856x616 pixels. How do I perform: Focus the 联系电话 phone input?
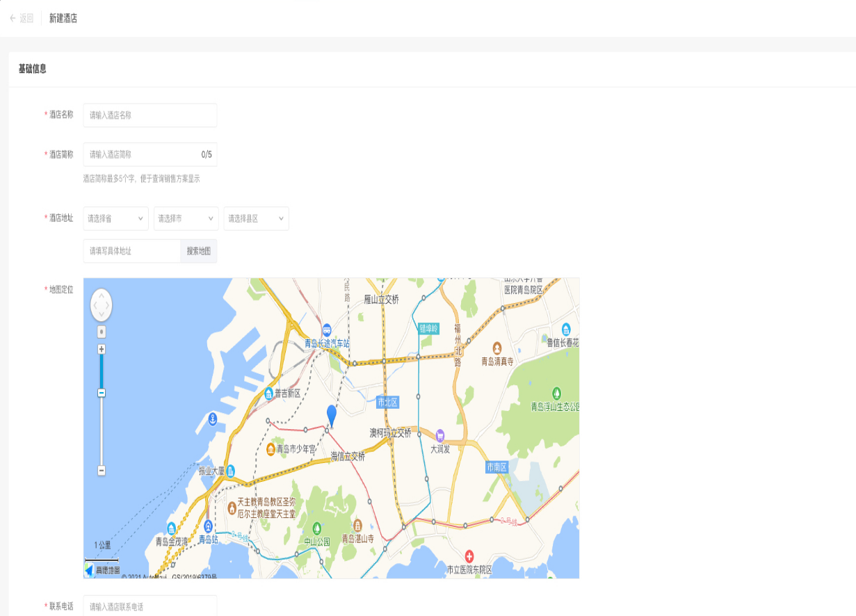150,606
